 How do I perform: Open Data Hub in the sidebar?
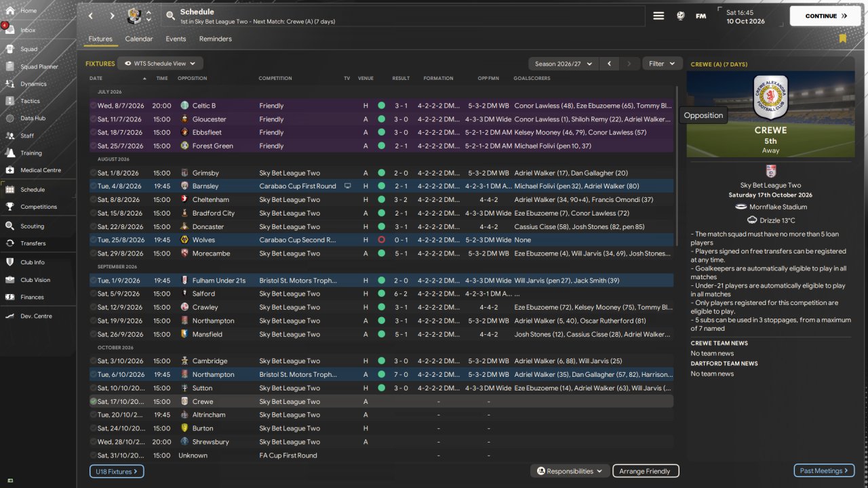(33, 118)
